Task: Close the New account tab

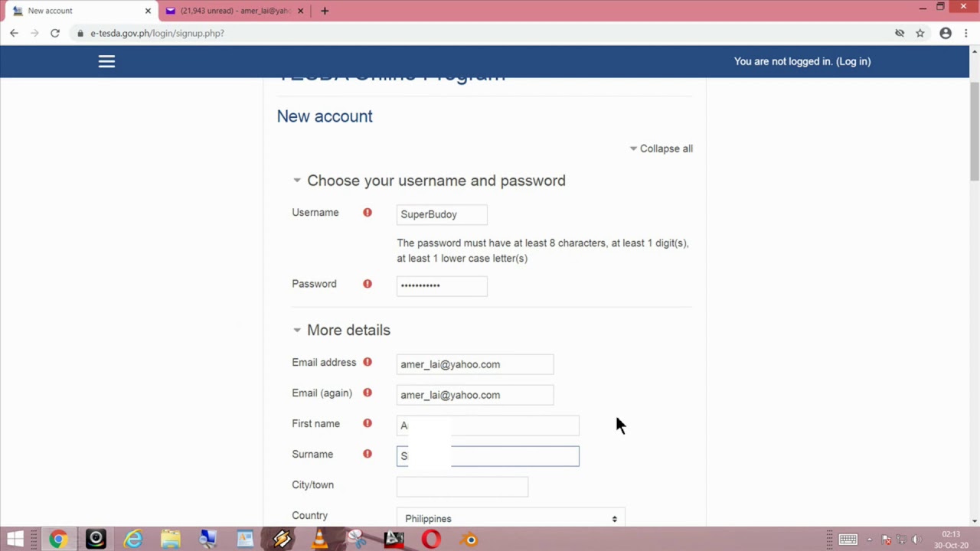Action: [148, 11]
